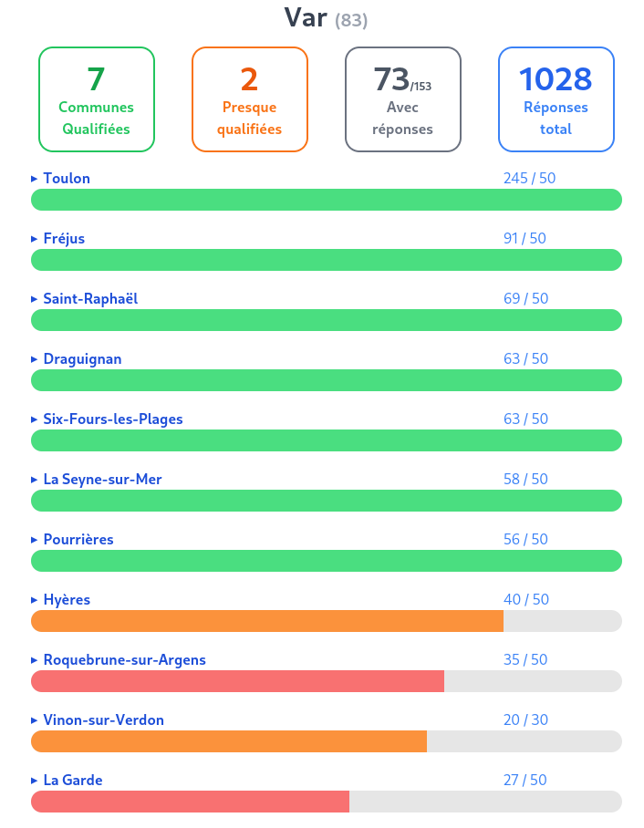
Task: Expand the Six-Fours-les-Plages row triangle
Action: (35, 419)
